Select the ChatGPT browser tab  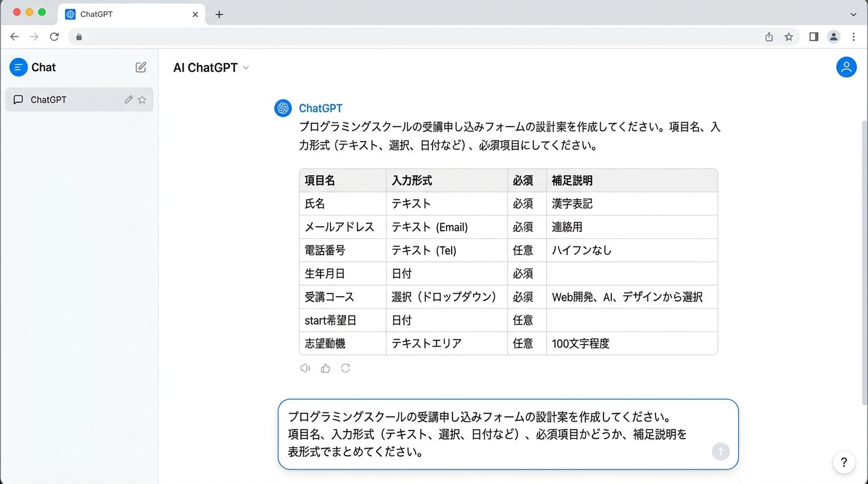click(126, 14)
